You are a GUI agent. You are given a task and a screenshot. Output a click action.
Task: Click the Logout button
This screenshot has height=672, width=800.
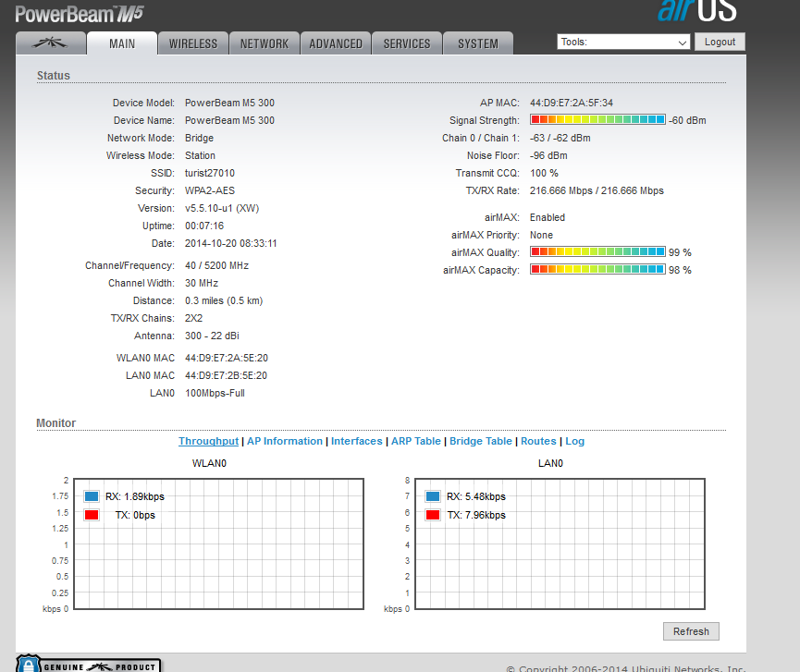[x=720, y=42]
